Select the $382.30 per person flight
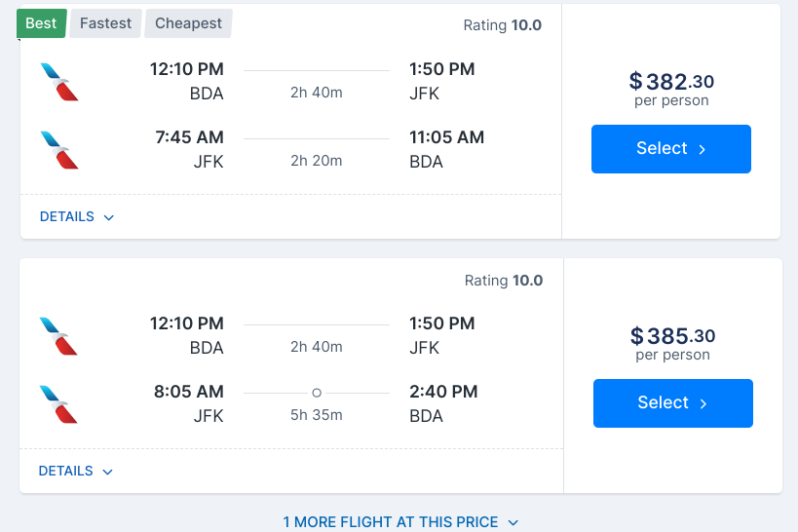The image size is (798, 532). (x=670, y=149)
